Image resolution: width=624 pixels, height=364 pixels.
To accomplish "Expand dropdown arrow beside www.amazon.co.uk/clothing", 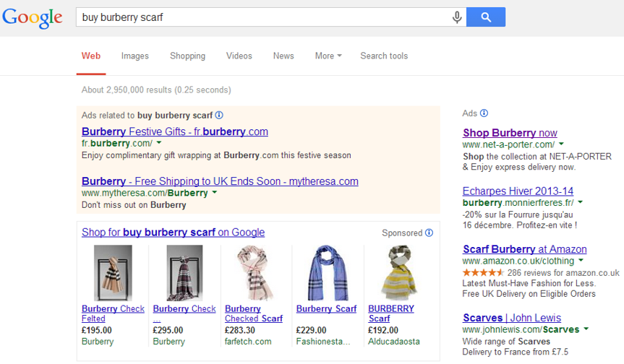I will (581, 260).
